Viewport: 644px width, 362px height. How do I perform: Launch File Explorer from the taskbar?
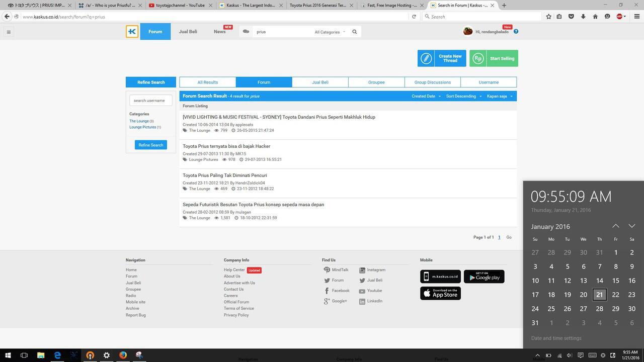pos(41,355)
